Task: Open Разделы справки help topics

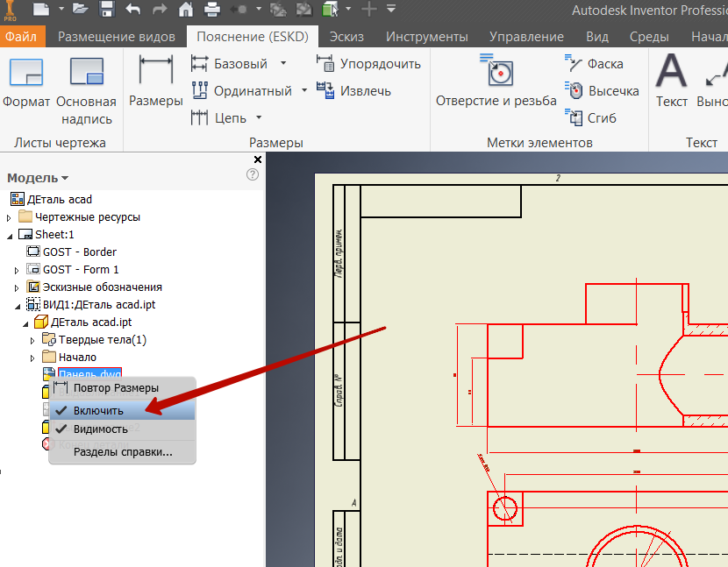Action: pos(123,452)
